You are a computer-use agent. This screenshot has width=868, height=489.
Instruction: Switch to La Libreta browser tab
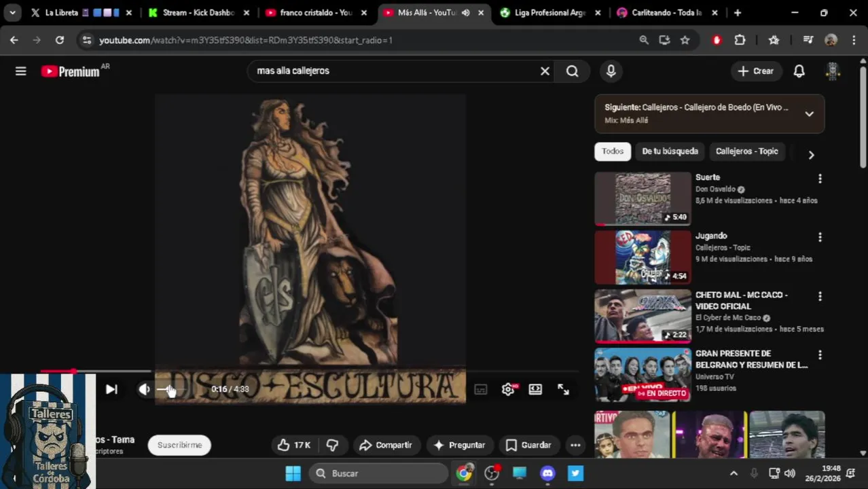(80, 12)
